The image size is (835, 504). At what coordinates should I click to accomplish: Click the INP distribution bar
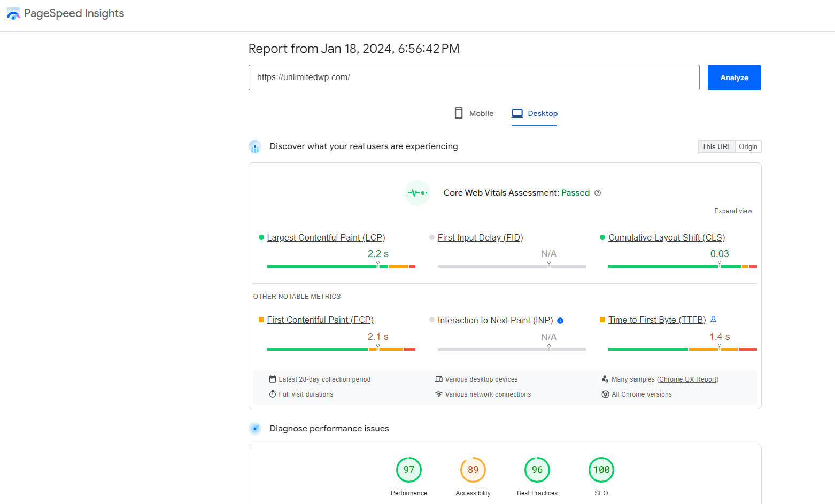tap(512, 350)
